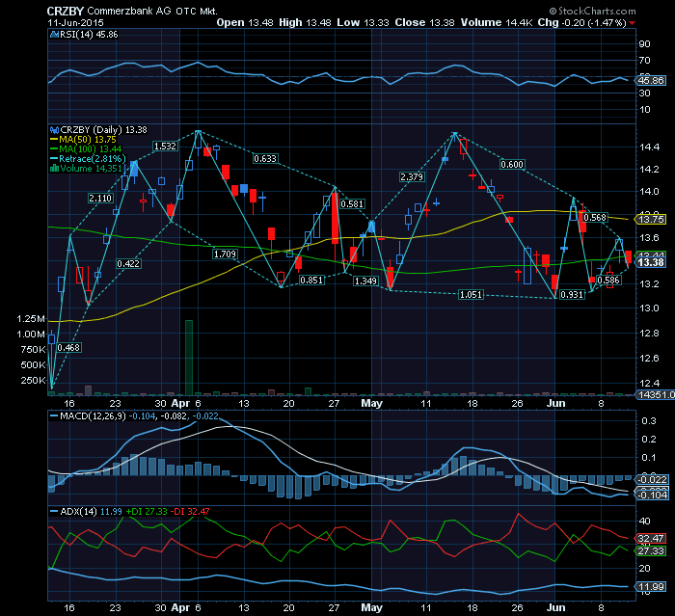Click the blue 11.99 ADX value tag
675x616 pixels.
click(x=651, y=587)
